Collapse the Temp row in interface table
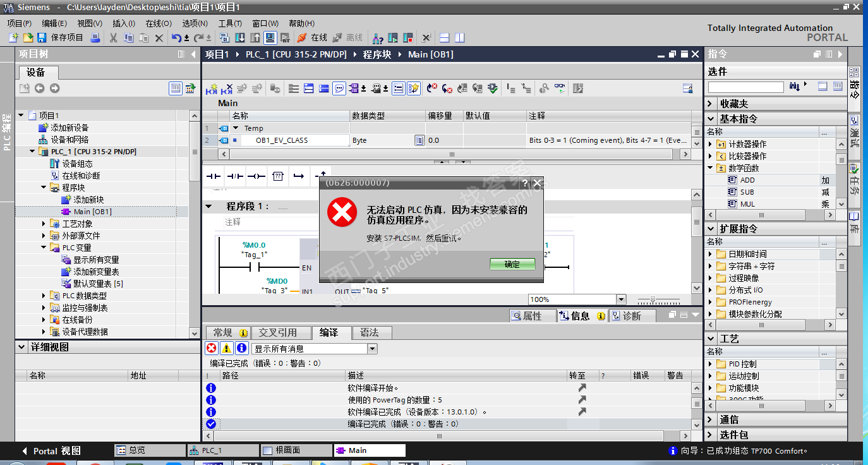 pyautogui.click(x=236, y=128)
